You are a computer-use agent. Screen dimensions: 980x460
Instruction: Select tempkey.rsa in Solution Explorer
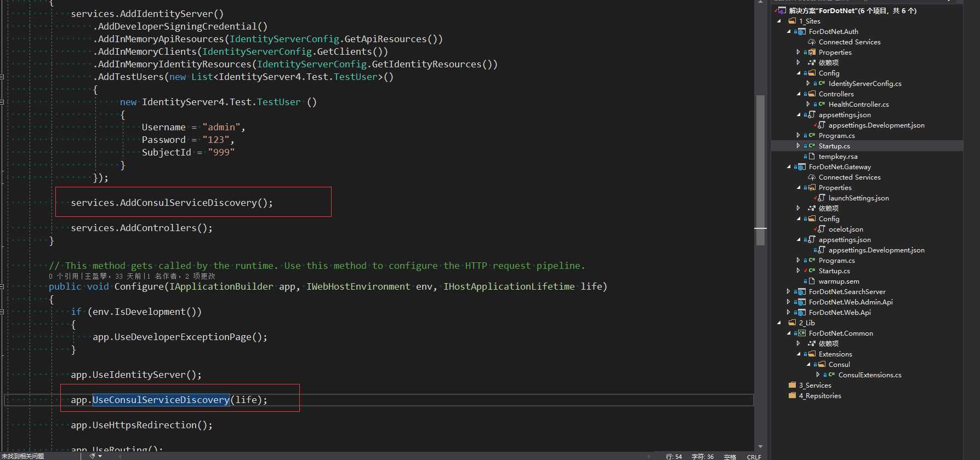click(838, 156)
